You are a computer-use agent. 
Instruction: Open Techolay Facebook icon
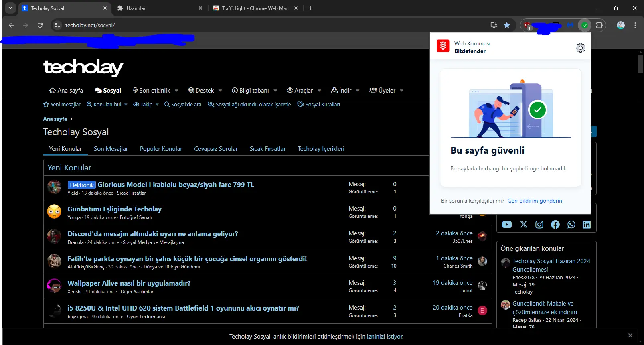coord(555,225)
